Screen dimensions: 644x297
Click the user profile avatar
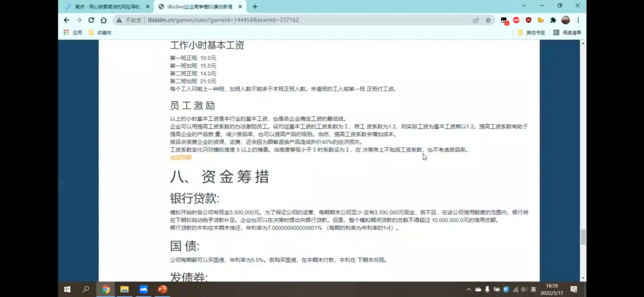565,20
